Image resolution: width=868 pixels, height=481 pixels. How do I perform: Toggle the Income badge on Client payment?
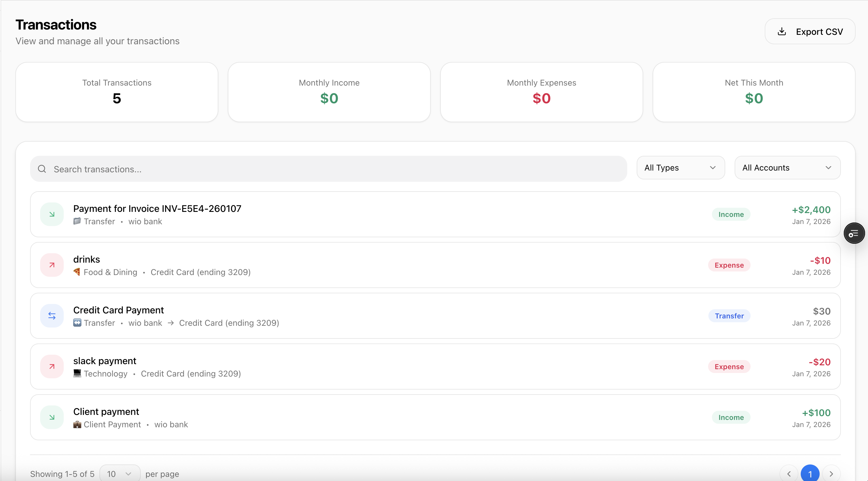coord(731,417)
